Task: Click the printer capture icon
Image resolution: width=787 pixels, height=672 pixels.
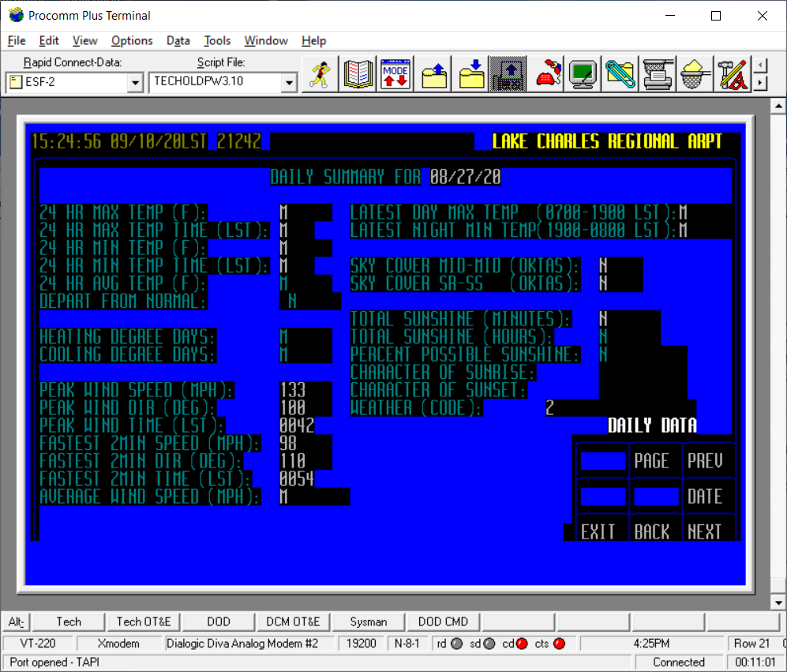Action: (657, 74)
